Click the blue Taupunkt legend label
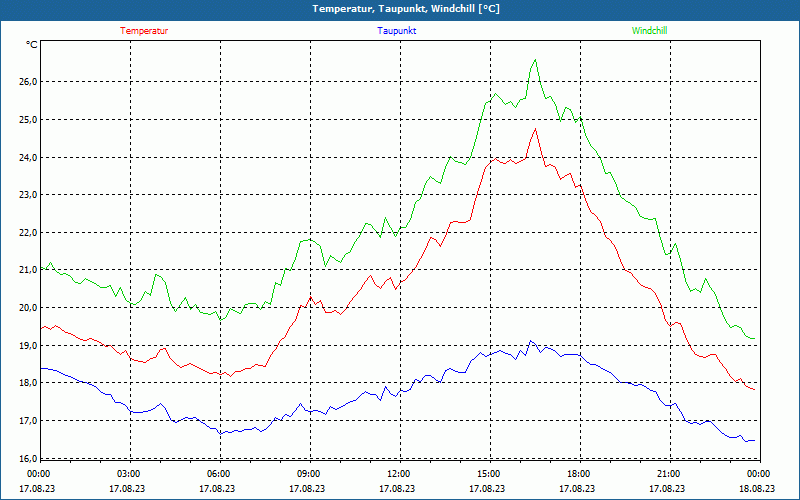Screen dimensions: 800x500 397,30
